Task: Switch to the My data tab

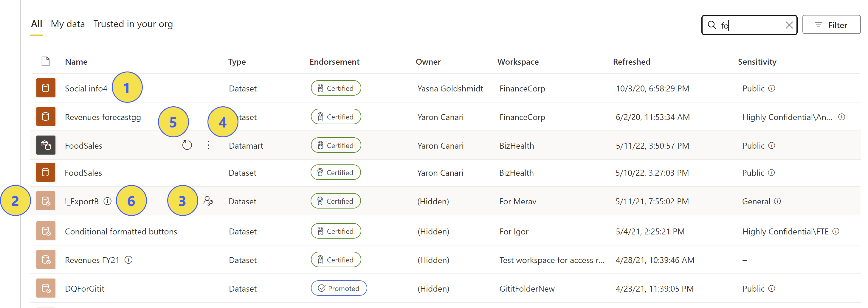Action: tap(68, 24)
